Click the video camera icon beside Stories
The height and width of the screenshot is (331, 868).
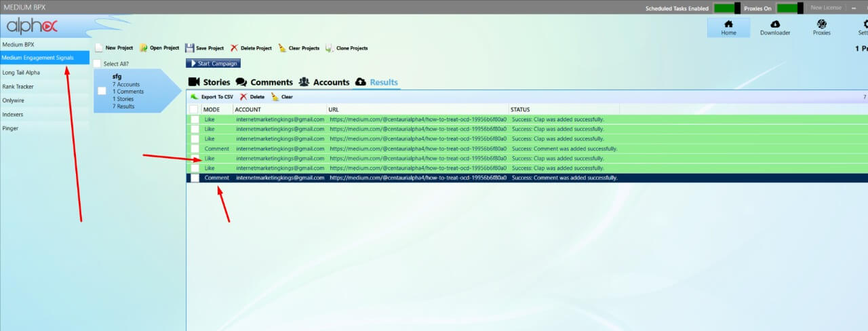(x=194, y=82)
